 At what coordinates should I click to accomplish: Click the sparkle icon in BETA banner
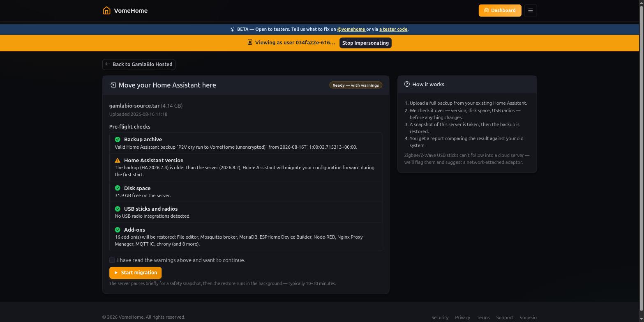point(233,30)
